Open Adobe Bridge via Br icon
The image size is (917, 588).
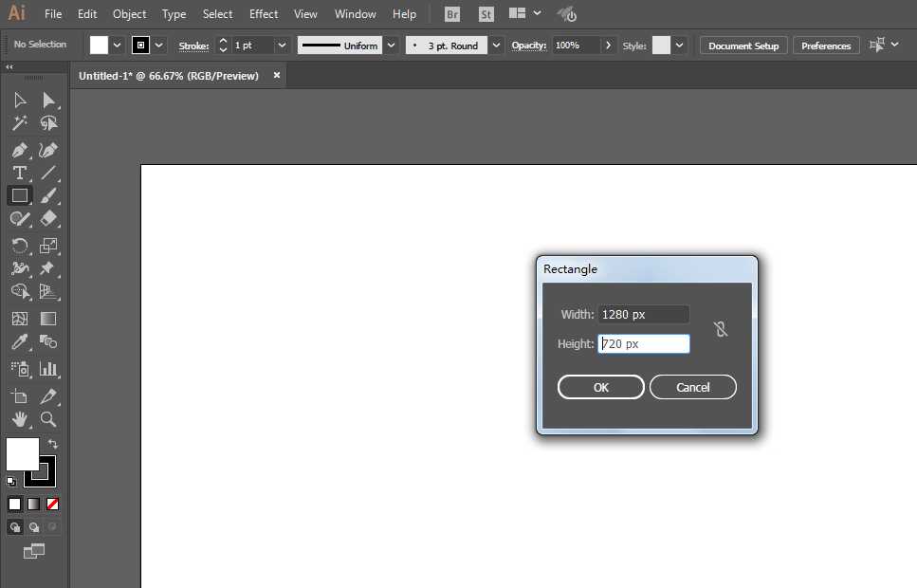pos(453,14)
